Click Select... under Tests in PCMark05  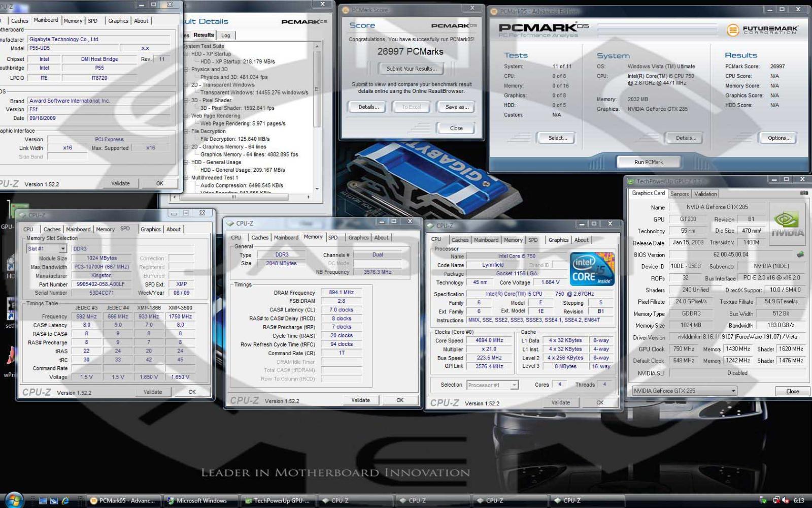coord(557,138)
